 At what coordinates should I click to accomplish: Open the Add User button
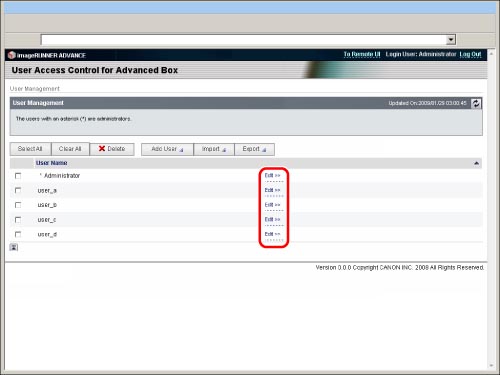167,149
